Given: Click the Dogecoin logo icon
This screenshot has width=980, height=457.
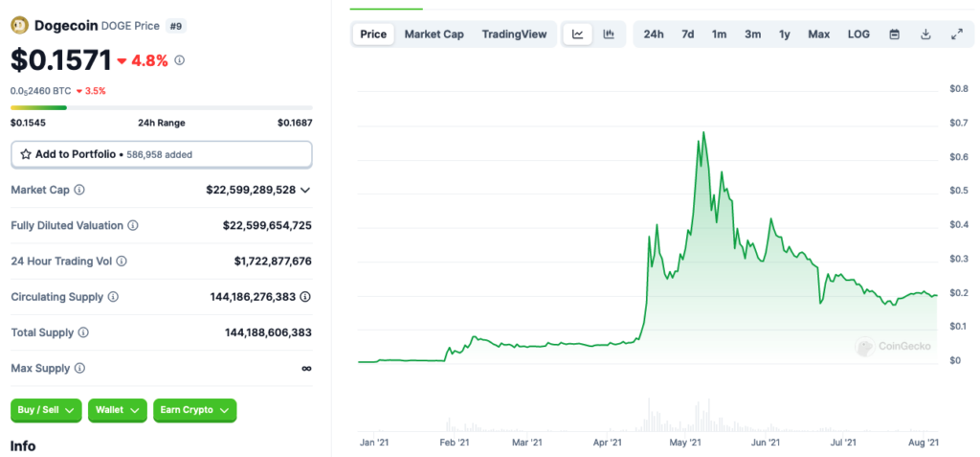Looking at the screenshot, I should coord(19,26).
